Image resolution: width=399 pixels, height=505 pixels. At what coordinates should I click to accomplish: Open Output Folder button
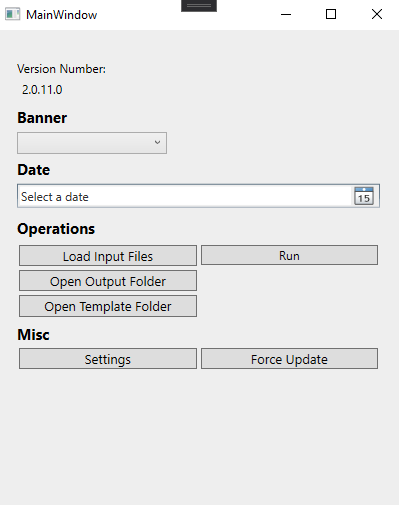[108, 281]
